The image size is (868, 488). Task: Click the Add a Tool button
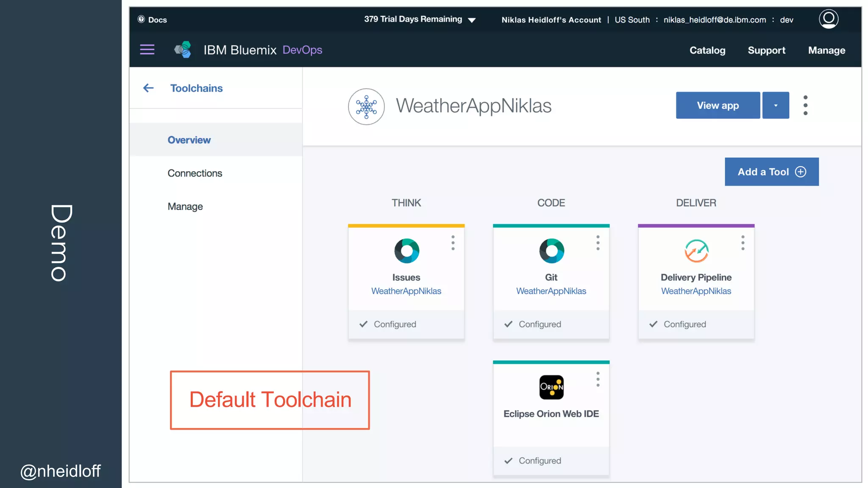(x=772, y=172)
